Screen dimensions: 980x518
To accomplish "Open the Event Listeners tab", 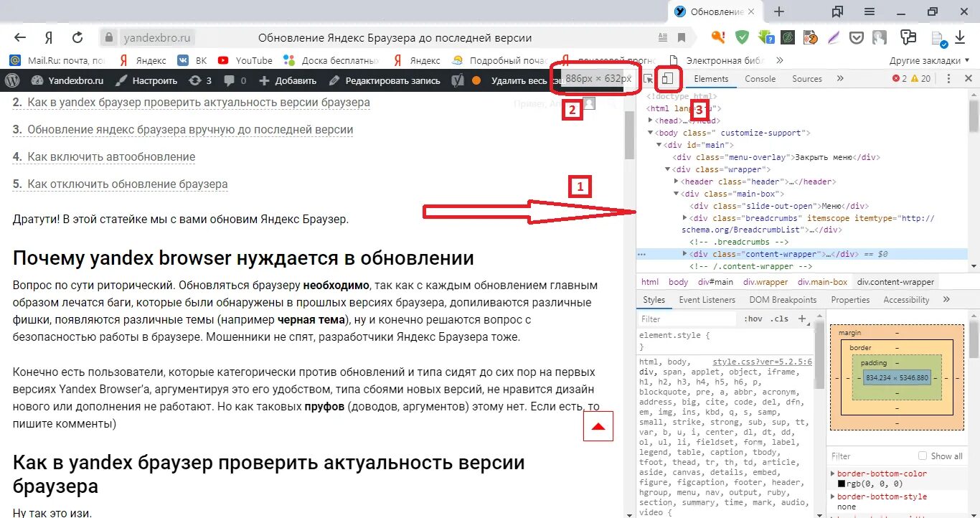I will click(x=707, y=299).
